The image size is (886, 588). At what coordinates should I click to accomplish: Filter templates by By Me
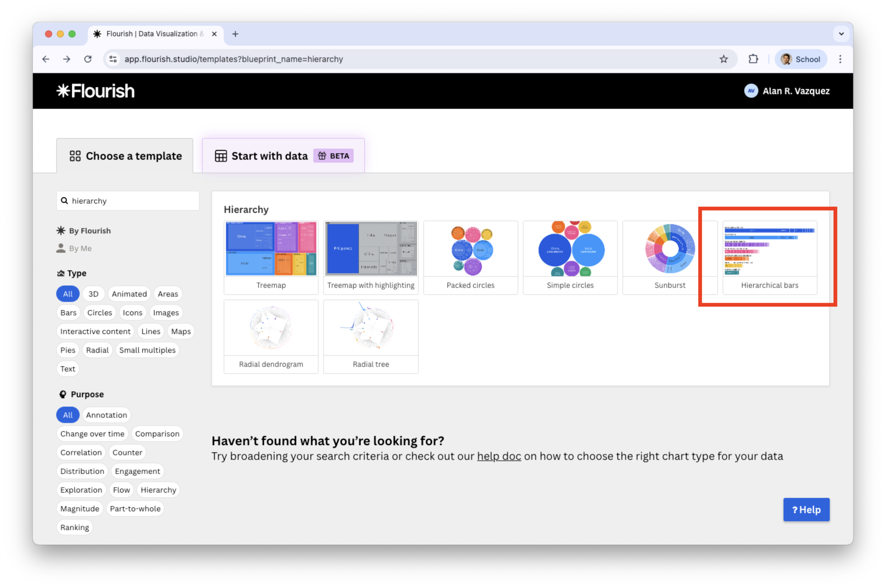pyautogui.click(x=80, y=248)
